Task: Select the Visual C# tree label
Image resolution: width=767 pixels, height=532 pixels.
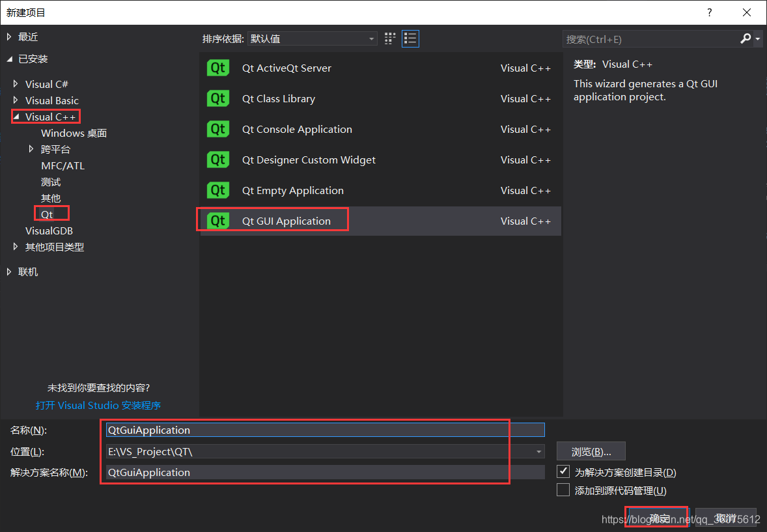Action: pos(46,84)
